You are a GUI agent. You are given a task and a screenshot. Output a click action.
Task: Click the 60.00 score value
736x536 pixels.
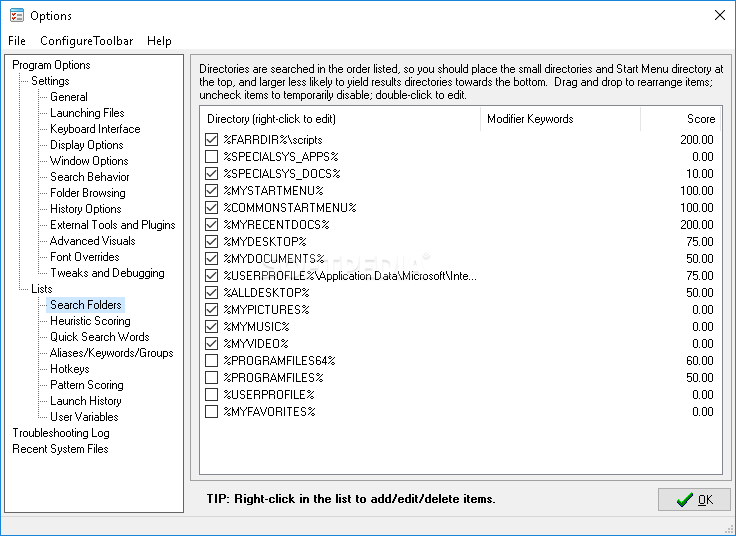(x=699, y=360)
